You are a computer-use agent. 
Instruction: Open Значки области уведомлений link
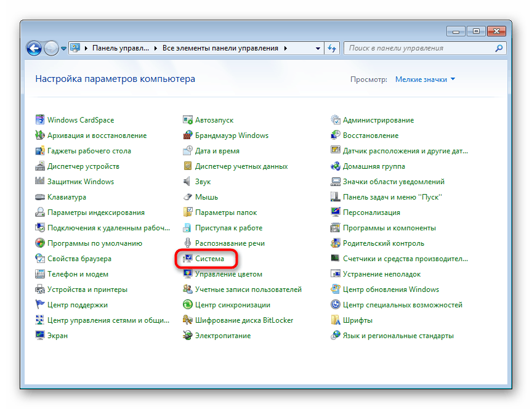(393, 182)
